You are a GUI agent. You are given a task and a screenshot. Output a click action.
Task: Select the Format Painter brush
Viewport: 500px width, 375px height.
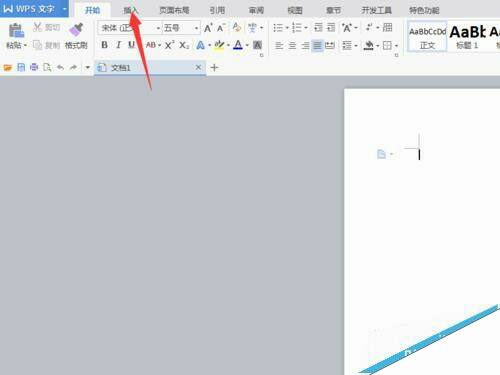click(76, 30)
